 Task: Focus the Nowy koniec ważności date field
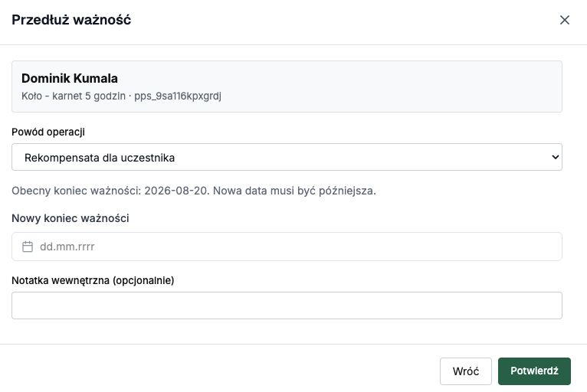point(287,247)
